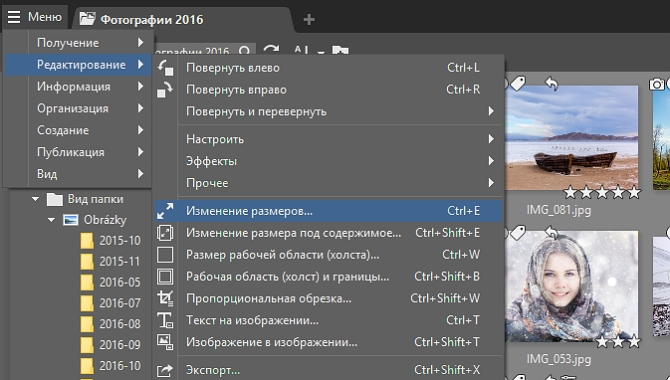Expand the Эффекты submenu arrow
670x380 pixels.
(491, 161)
